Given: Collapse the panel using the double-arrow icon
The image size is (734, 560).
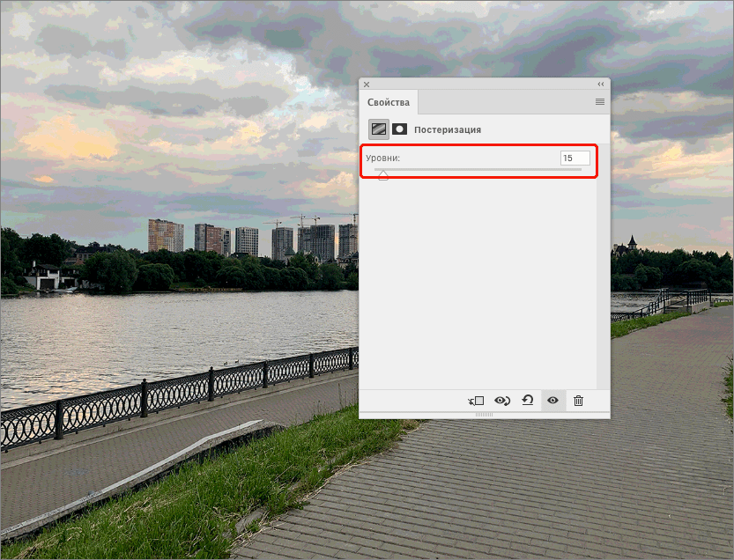Looking at the screenshot, I should click(x=601, y=85).
